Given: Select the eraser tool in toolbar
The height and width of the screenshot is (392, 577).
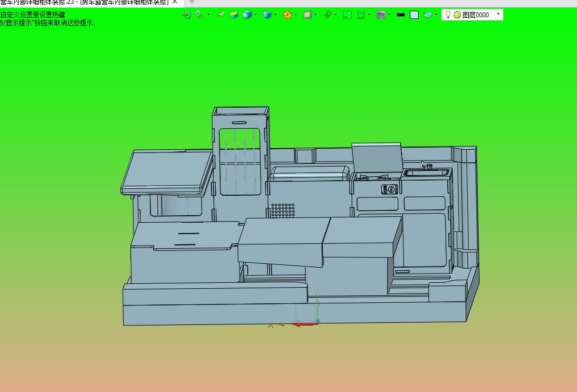Looking at the screenshot, I should click(221, 15).
